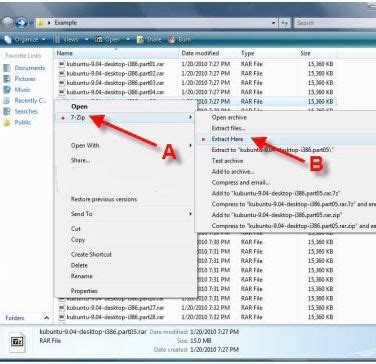Select the kubuntu-9.04-desktop-i386.part28.rar file name

(115, 317)
